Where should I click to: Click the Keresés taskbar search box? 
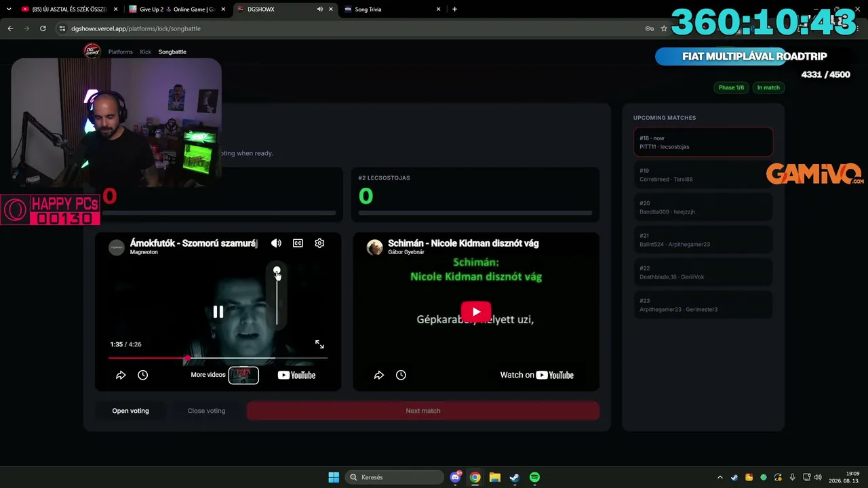point(393,477)
